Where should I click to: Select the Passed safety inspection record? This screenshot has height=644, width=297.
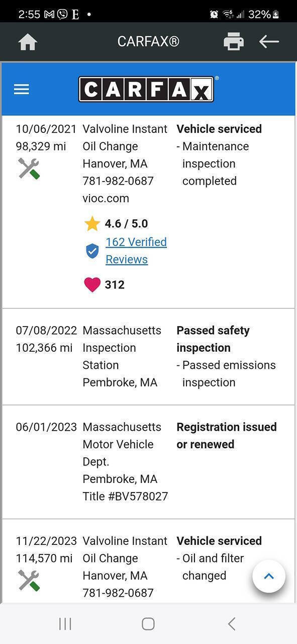[x=148, y=357]
